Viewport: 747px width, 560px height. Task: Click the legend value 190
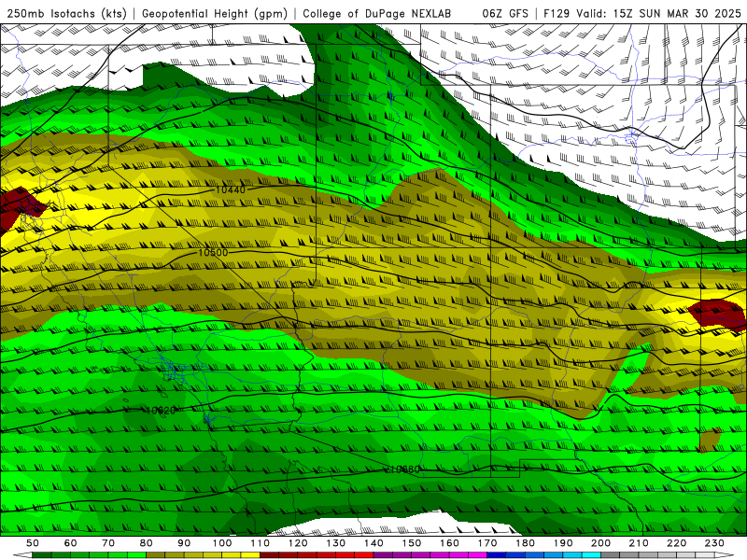563,543
